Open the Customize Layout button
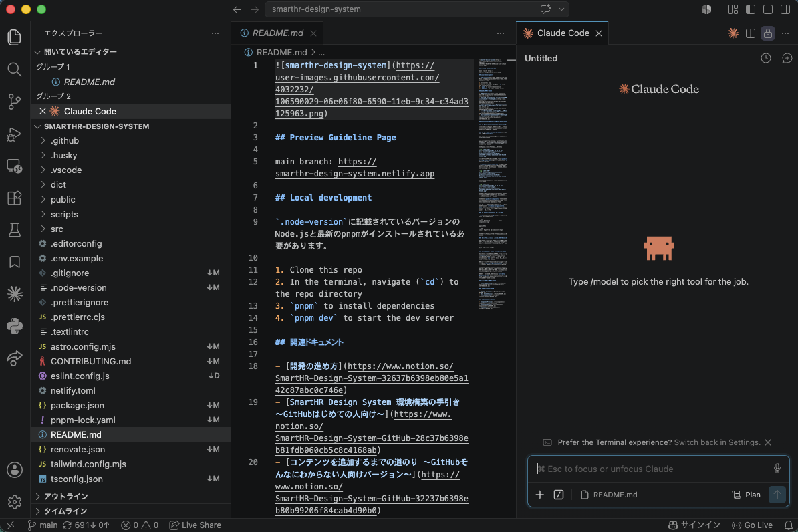 (x=733, y=9)
